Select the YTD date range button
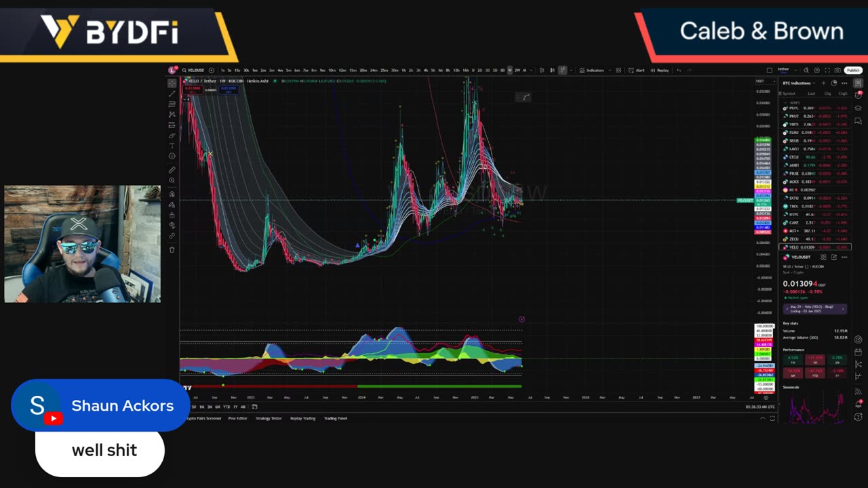Image resolution: width=868 pixels, height=488 pixels. coord(226,407)
